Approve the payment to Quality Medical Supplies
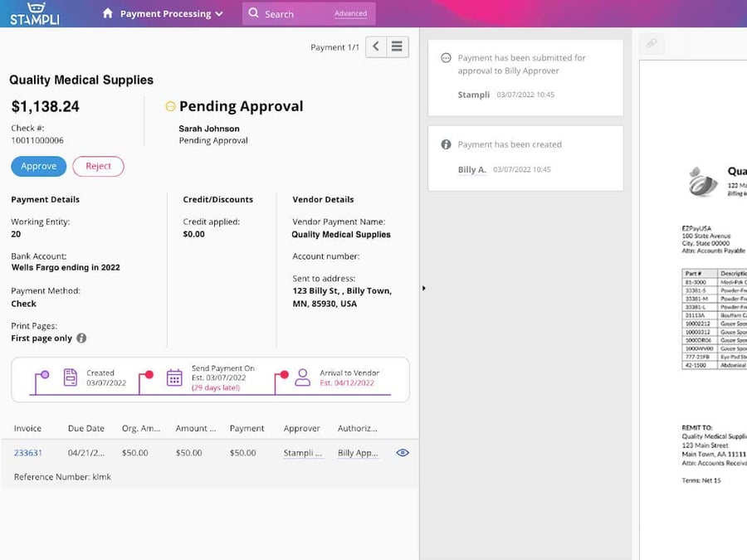747x560 pixels. [38, 166]
